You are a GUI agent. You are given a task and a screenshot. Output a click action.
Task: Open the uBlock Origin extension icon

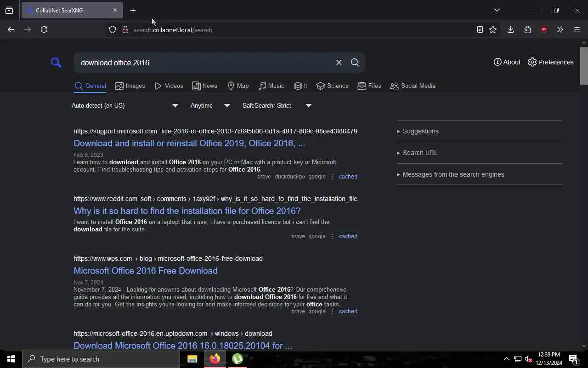(x=544, y=29)
